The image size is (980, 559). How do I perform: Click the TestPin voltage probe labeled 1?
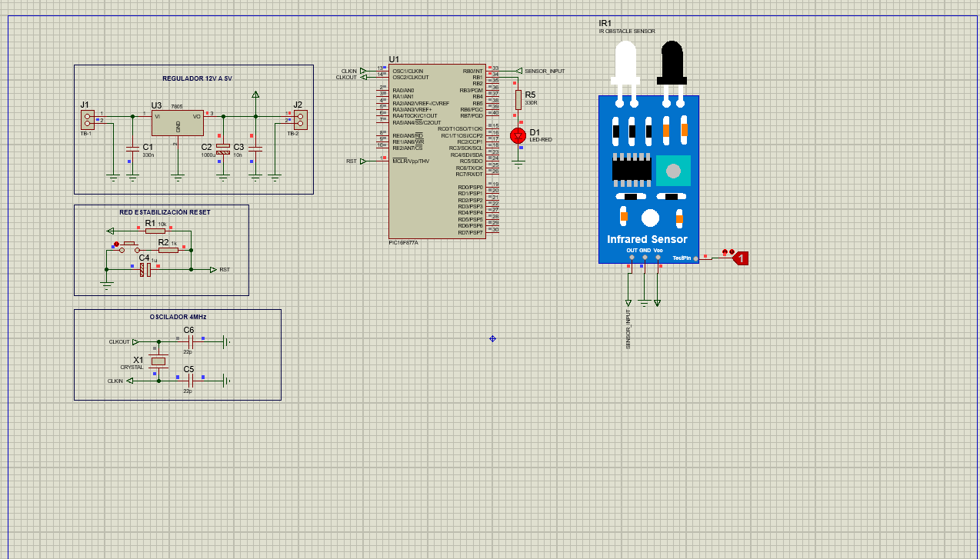[x=740, y=258]
